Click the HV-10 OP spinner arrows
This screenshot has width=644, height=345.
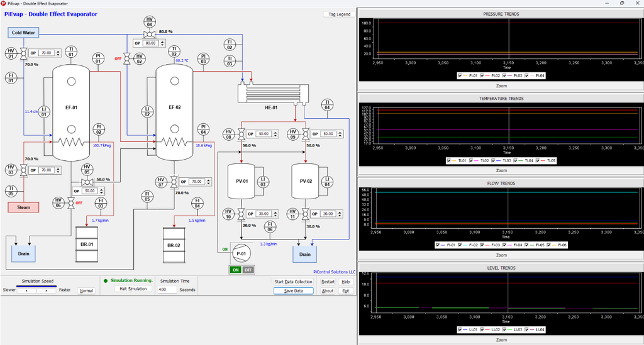276,214
